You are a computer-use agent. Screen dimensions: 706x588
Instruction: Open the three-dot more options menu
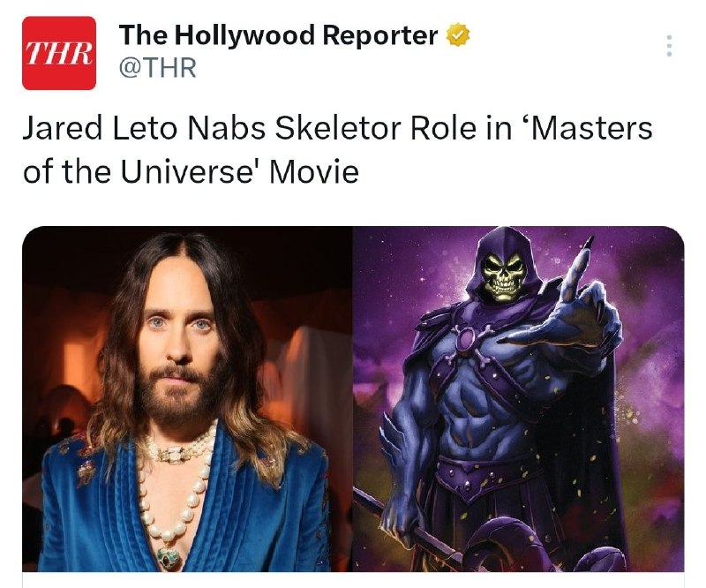pos(669,46)
